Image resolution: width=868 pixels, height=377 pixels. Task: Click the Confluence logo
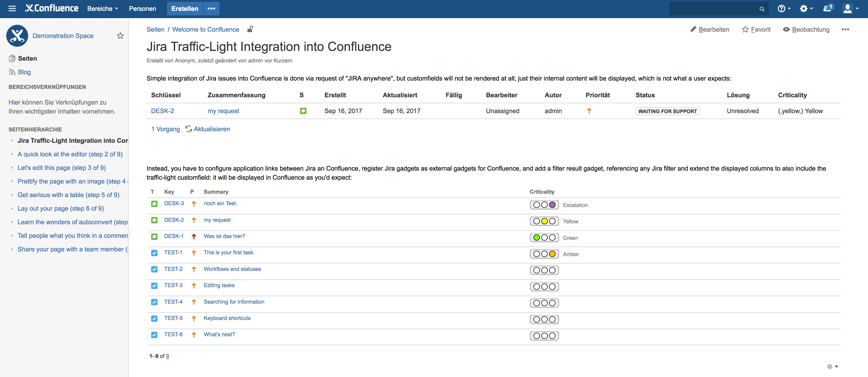tap(51, 8)
